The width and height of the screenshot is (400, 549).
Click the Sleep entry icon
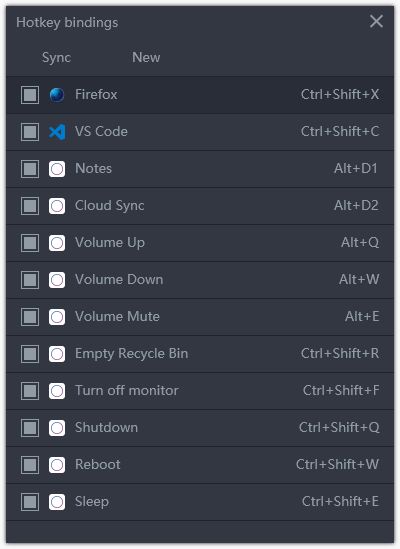[x=57, y=502]
